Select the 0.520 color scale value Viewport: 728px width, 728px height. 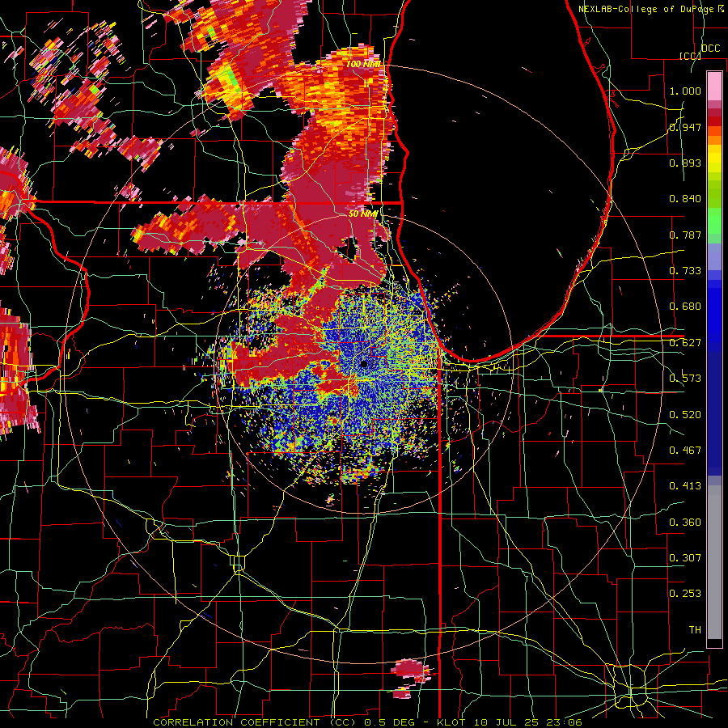point(685,415)
